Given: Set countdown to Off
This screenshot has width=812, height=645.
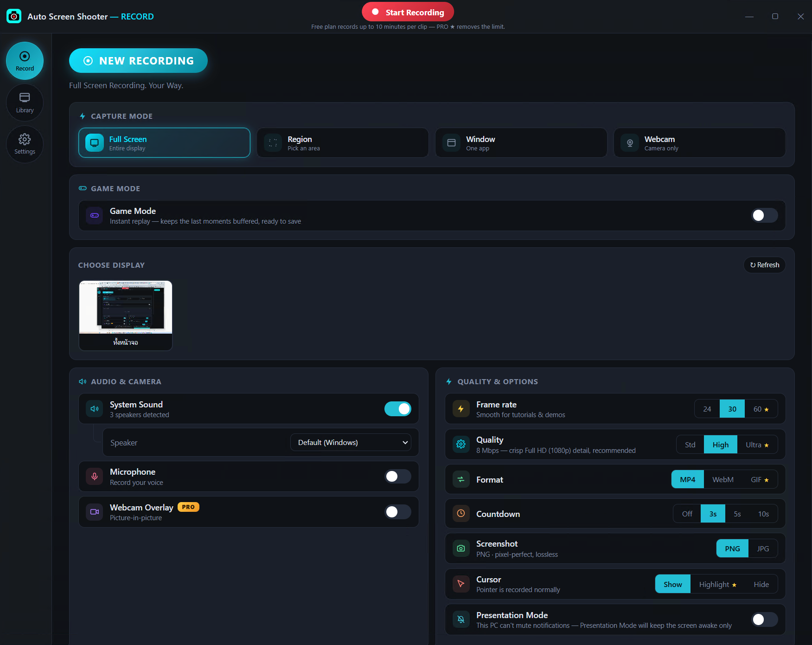Looking at the screenshot, I should point(687,514).
